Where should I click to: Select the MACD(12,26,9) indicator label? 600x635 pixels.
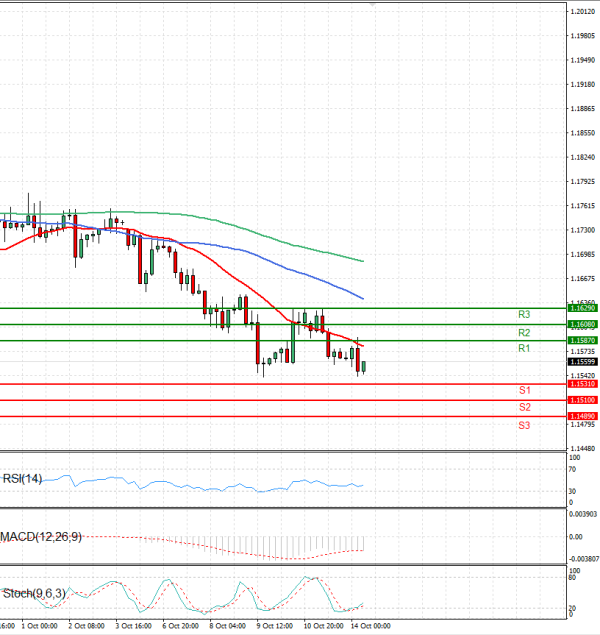(x=41, y=537)
